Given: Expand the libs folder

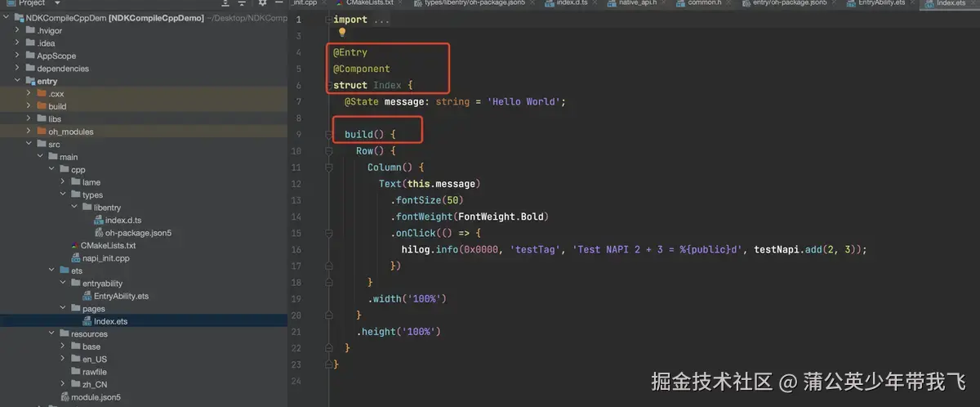Looking at the screenshot, I should tap(29, 119).
